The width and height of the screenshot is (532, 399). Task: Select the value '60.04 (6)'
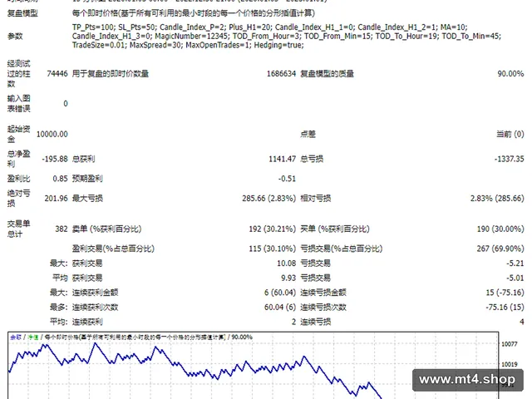[280, 307]
